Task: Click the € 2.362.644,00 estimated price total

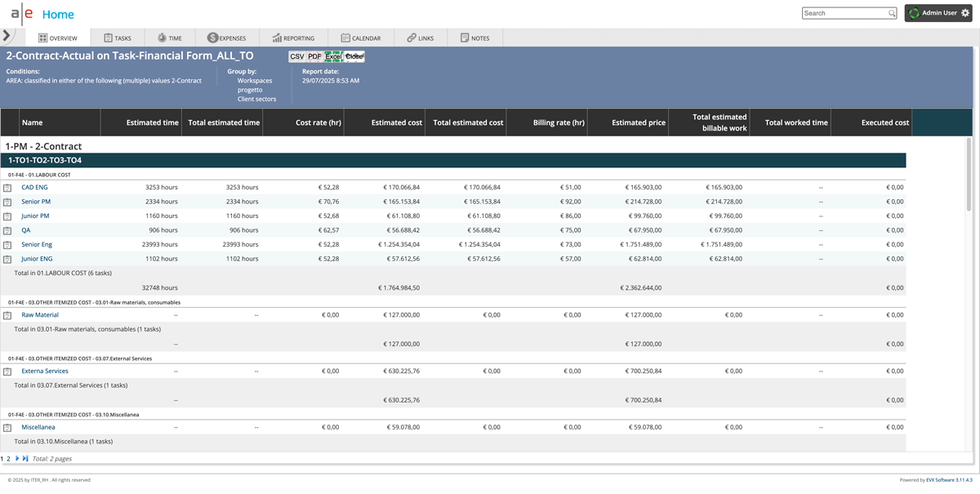Action: (640, 287)
